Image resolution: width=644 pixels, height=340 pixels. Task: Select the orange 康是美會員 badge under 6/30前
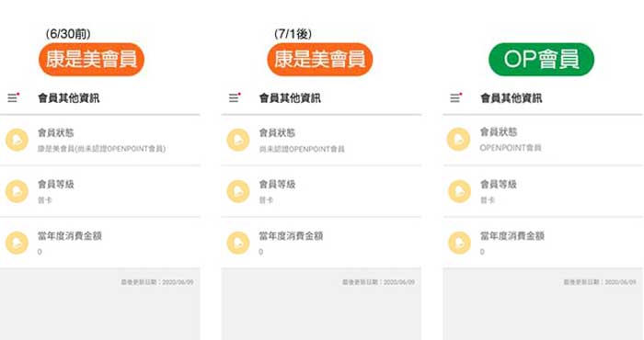[x=91, y=60]
